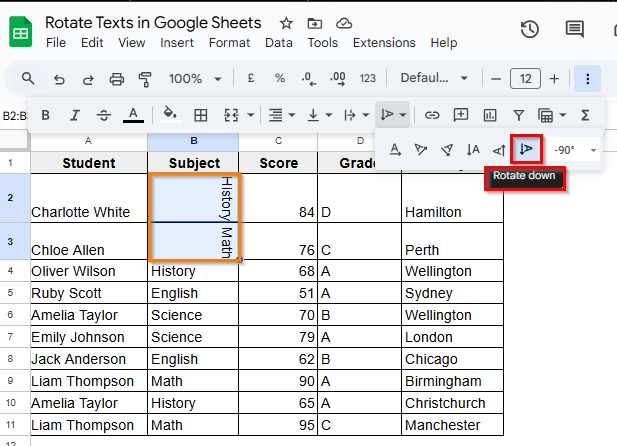The width and height of the screenshot is (617, 446).
Task: Open the Format menu
Action: point(229,43)
